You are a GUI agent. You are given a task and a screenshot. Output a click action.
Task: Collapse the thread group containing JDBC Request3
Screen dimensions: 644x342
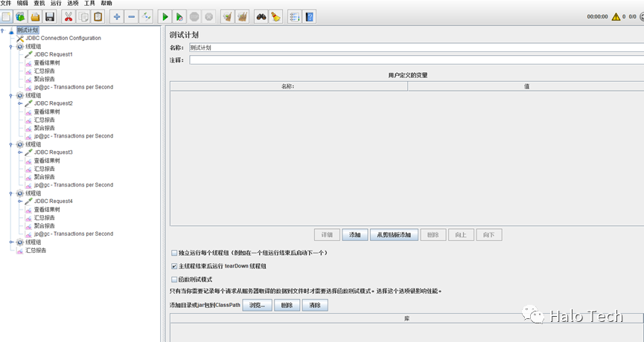point(11,144)
